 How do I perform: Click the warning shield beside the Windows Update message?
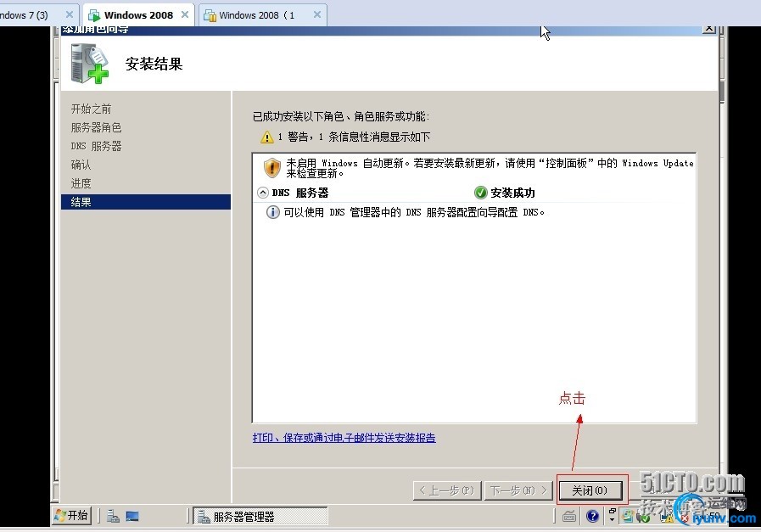coord(270,167)
